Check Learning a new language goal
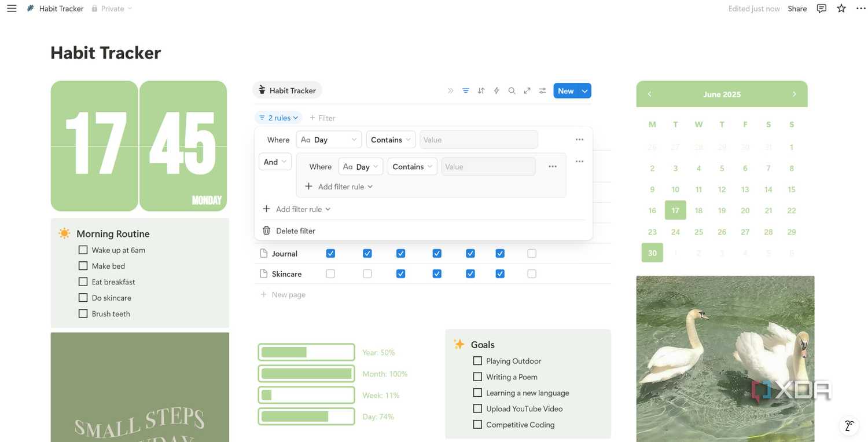 pyautogui.click(x=477, y=392)
